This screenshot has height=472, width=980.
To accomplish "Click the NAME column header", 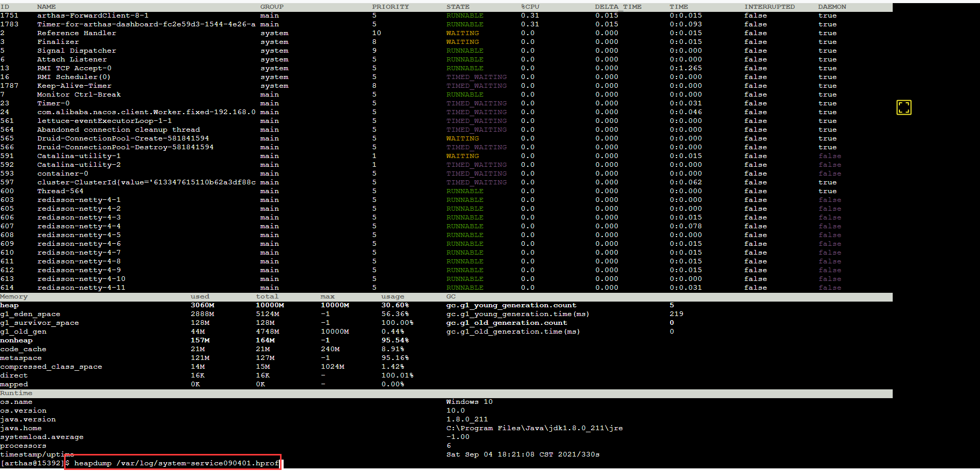I will click(46, 7).
